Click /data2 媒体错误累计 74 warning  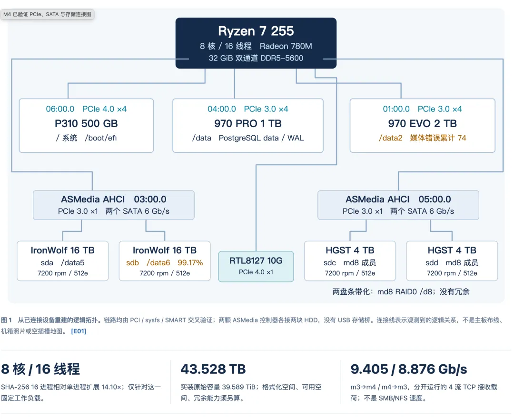click(423, 138)
